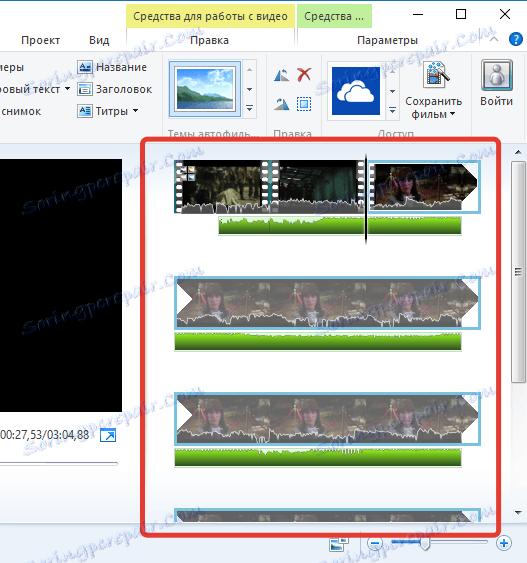This screenshot has width=527, height=563.
Task: Show next row of sharing options
Action: pyautogui.click(x=392, y=91)
